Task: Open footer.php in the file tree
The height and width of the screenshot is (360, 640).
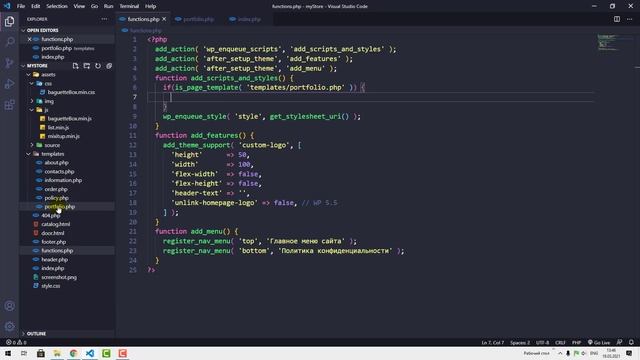Action: (53, 242)
